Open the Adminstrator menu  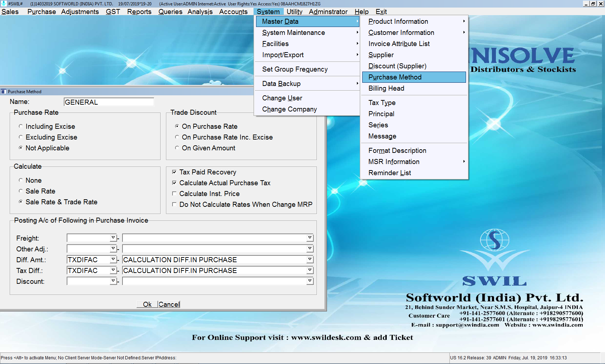[x=328, y=12]
